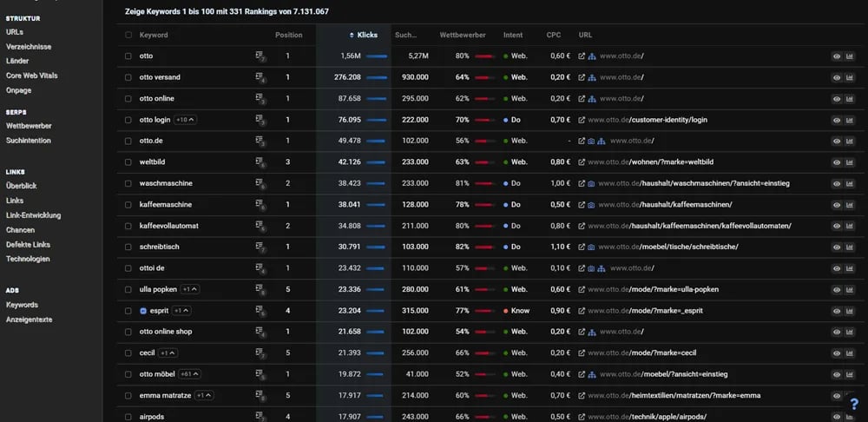
Task: Open the mode/?marke=ulla-popken URL link
Action: point(654,289)
